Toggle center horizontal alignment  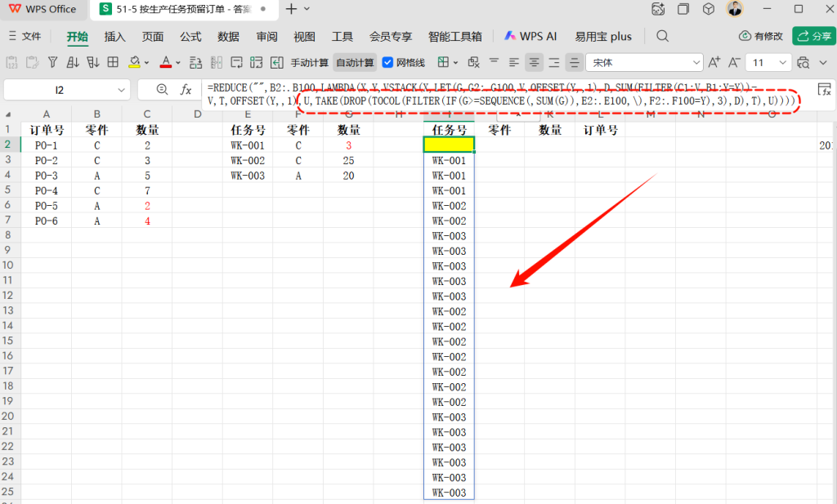click(534, 62)
